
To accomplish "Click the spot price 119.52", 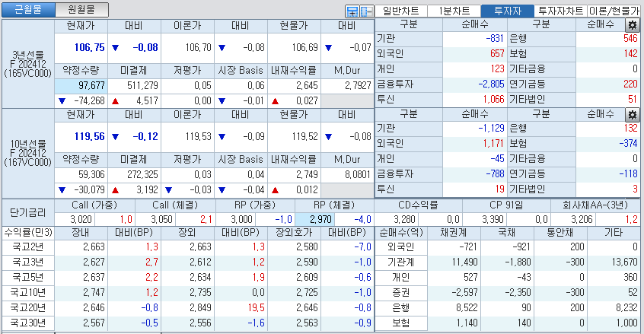I will pos(305,137).
